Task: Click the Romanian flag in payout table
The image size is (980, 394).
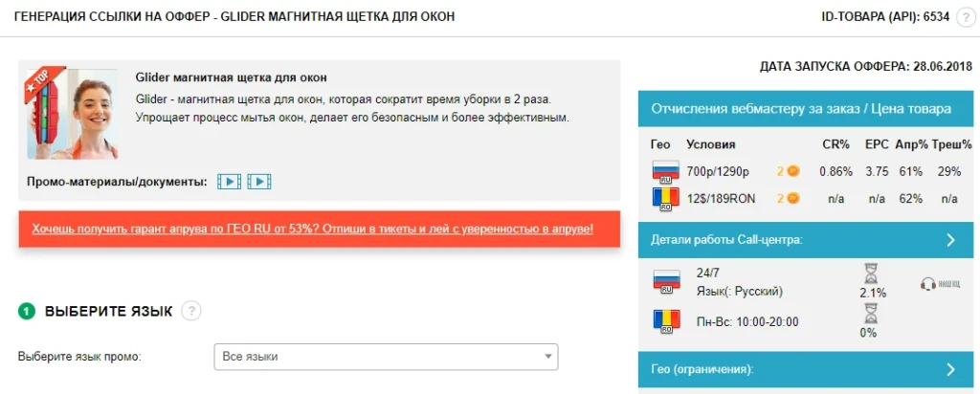Action: click(x=665, y=199)
